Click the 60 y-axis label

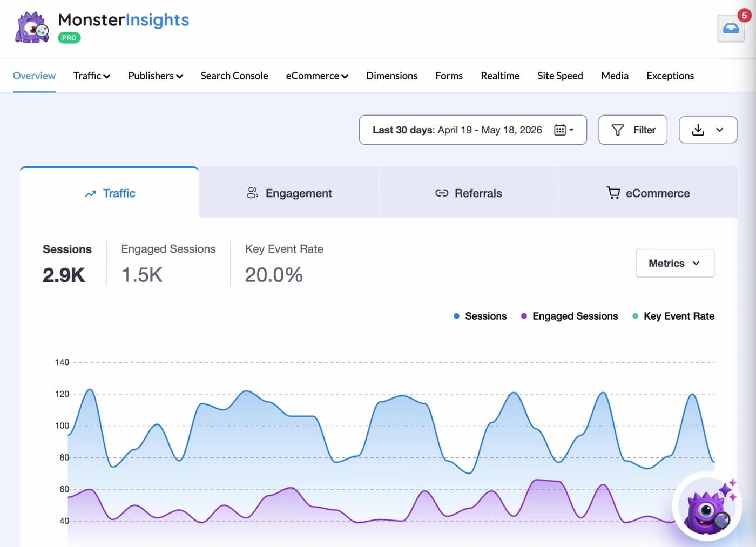point(64,489)
